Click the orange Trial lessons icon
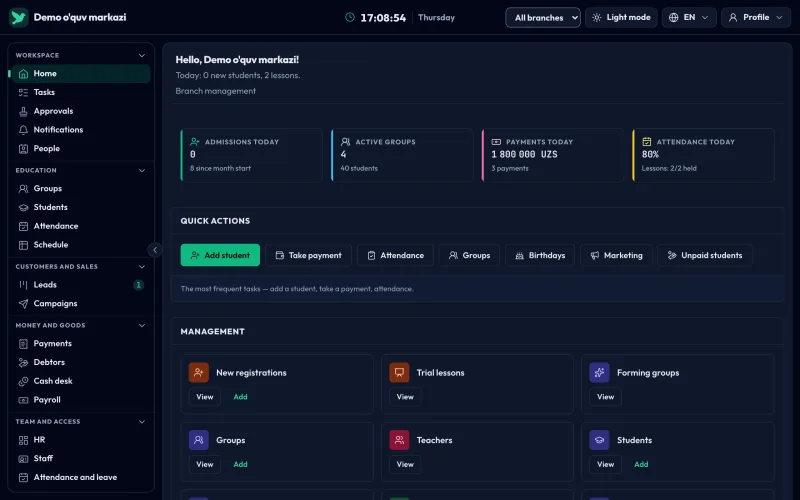Screen dimensions: 800x500 (399, 373)
